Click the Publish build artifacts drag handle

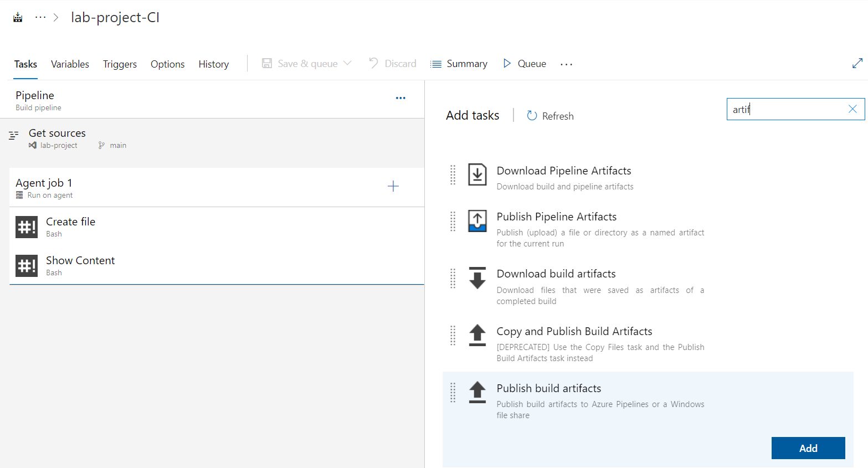[453, 393]
